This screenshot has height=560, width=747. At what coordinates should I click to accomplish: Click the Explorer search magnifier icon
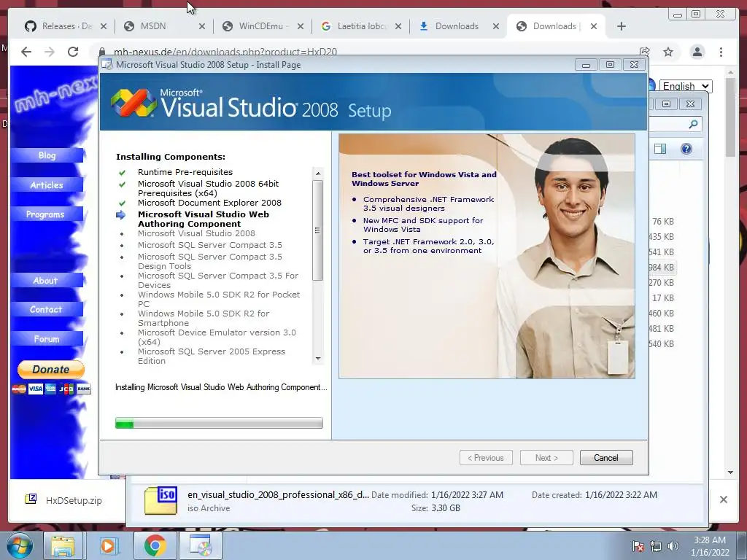click(693, 124)
